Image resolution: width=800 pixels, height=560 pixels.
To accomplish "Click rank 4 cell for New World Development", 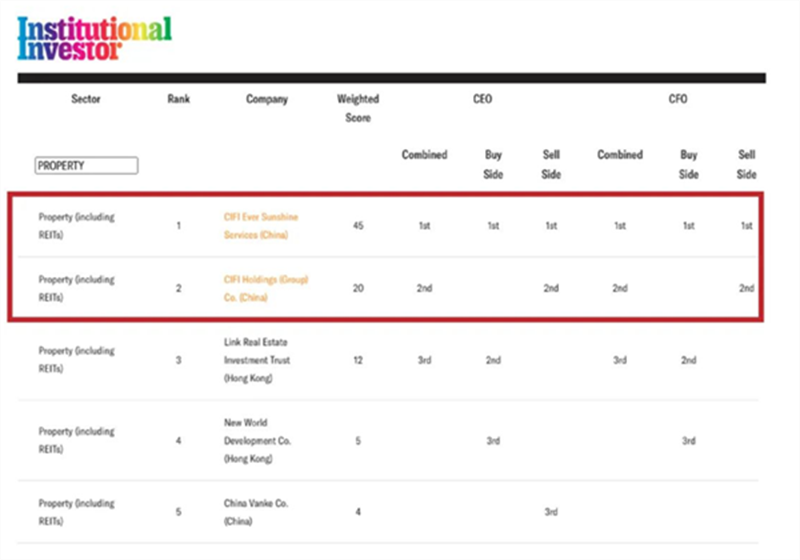I will (179, 441).
